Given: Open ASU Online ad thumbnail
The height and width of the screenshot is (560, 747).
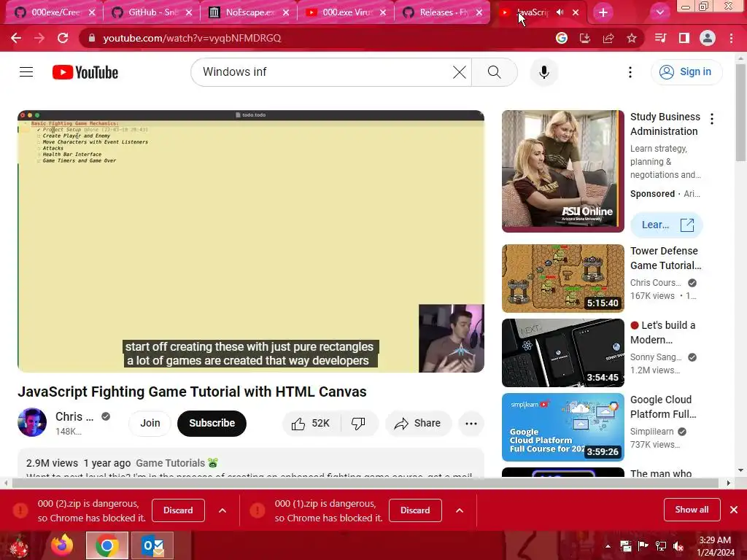Looking at the screenshot, I should pos(562,171).
